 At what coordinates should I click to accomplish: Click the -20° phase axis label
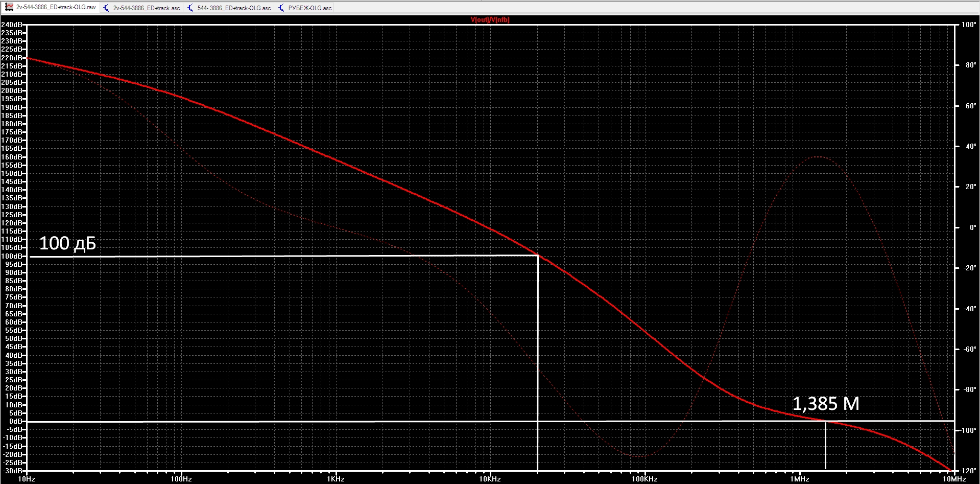click(969, 268)
